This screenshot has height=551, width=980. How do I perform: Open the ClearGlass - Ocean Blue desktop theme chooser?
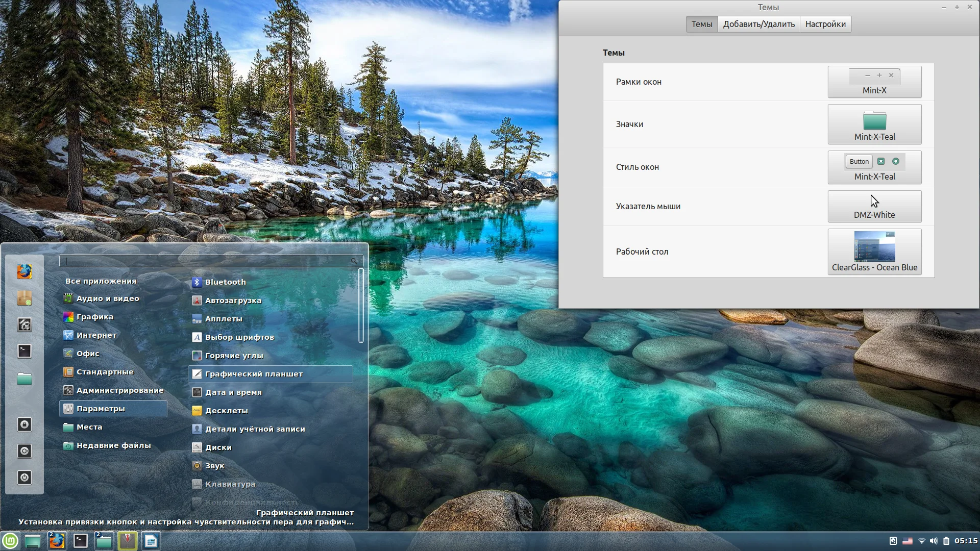click(874, 252)
